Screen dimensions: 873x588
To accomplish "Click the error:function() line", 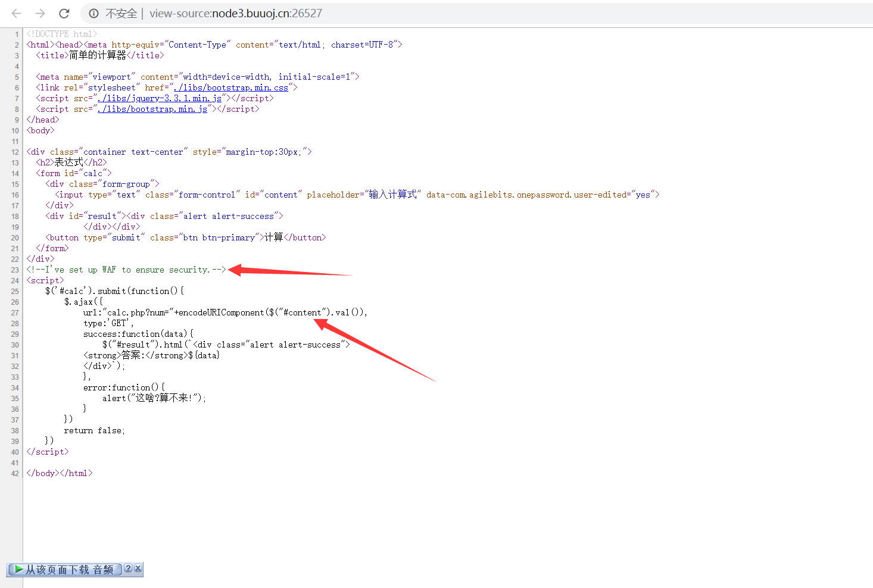I will [x=124, y=387].
